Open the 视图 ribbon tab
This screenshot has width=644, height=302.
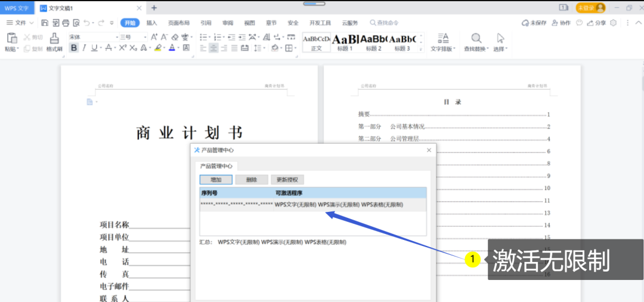point(249,23)
